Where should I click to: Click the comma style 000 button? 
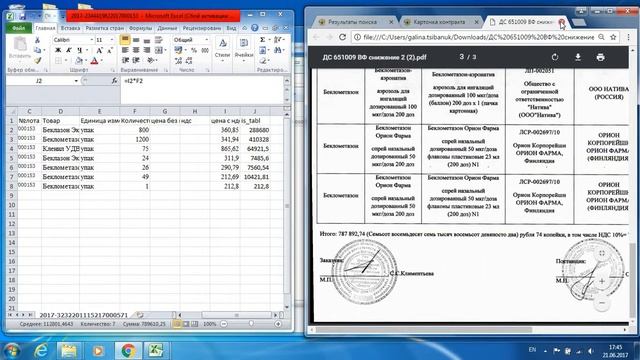(x=205, y=50)
